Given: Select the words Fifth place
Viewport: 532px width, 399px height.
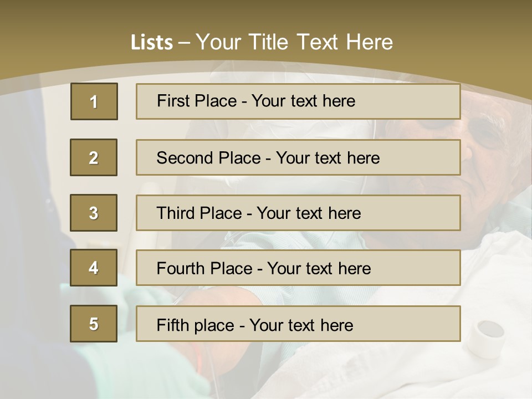Looking at the screenshot, I should click(x=196, y=325).
